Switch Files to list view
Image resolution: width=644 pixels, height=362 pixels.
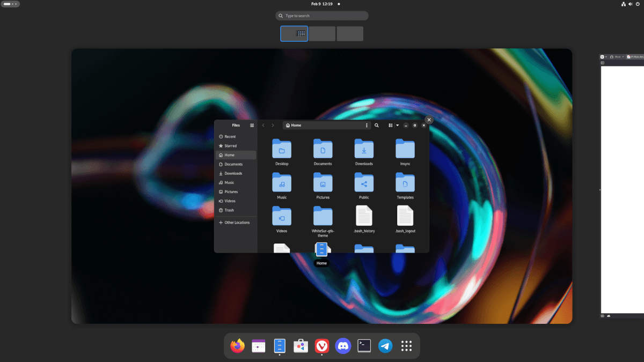(x=391, y=125)
